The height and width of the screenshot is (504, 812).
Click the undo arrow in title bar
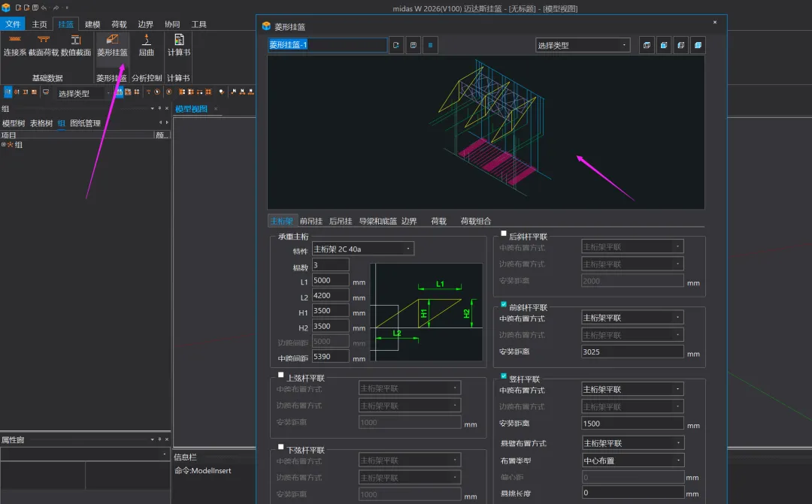tap(44, 8)
